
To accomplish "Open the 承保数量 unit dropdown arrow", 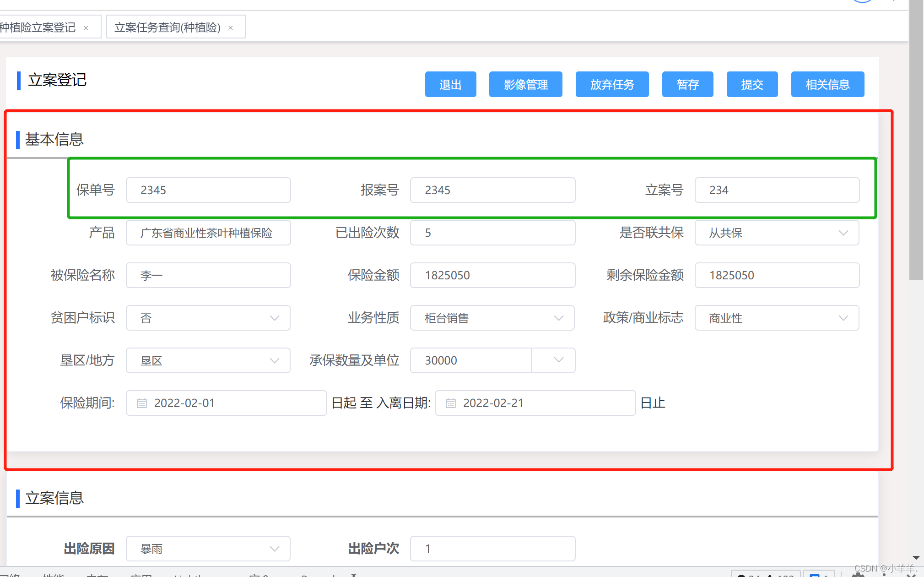I will click(x=558, y=360).
